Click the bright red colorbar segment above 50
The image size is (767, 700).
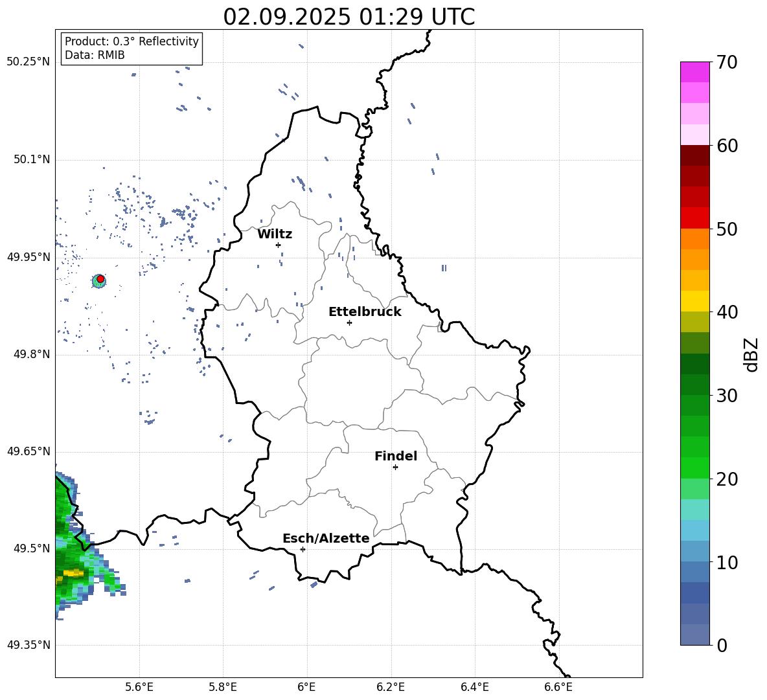pyautogui.click(x=694, y=218)
